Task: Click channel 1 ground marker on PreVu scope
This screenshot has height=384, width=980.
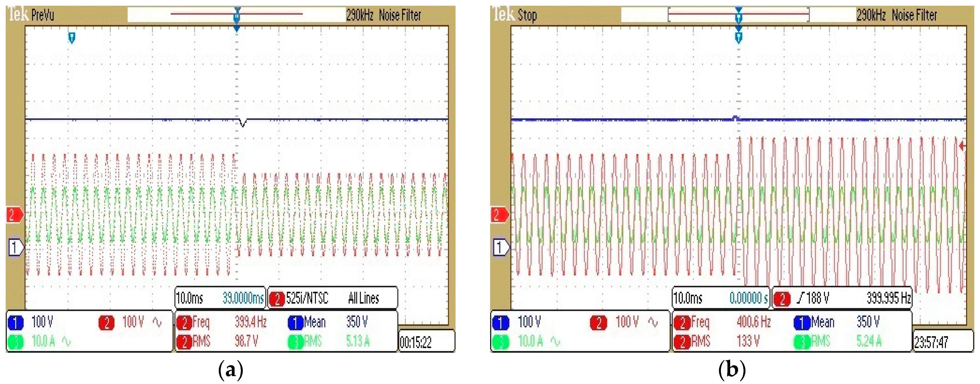Action: click(16, 247)
